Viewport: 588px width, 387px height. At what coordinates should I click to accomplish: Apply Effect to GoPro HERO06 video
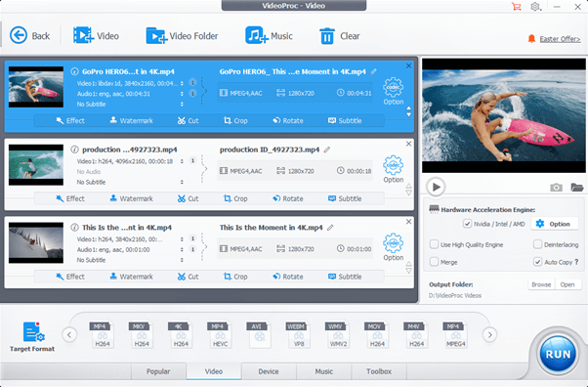(x=70, y=120)
